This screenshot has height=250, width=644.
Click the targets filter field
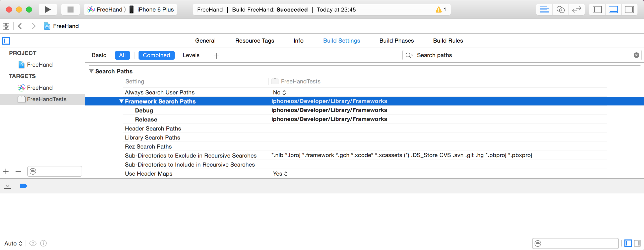point(55,171)
